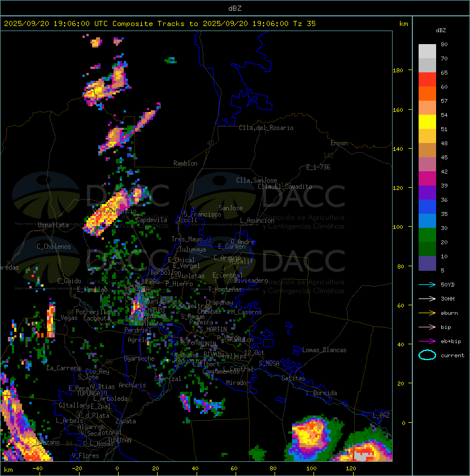Click the 'Mirador' map label
This screenshot has height=476, width=470.
pyautogui.click(x=238, y=383)
